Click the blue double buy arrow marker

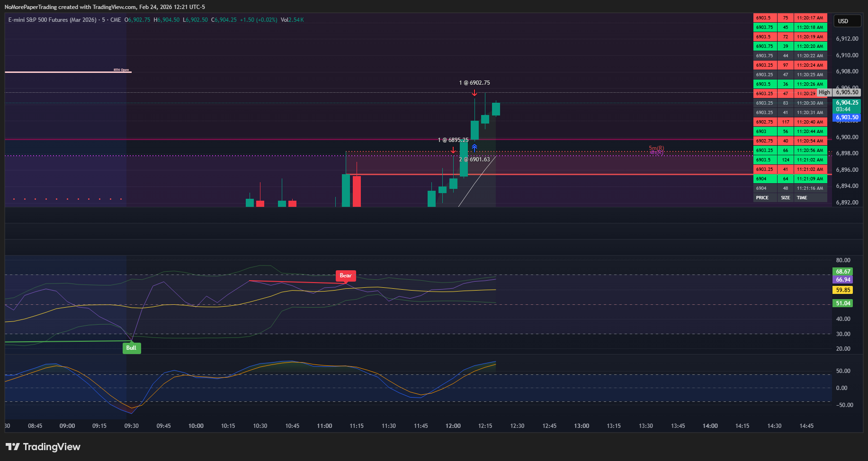pos(474,148)
